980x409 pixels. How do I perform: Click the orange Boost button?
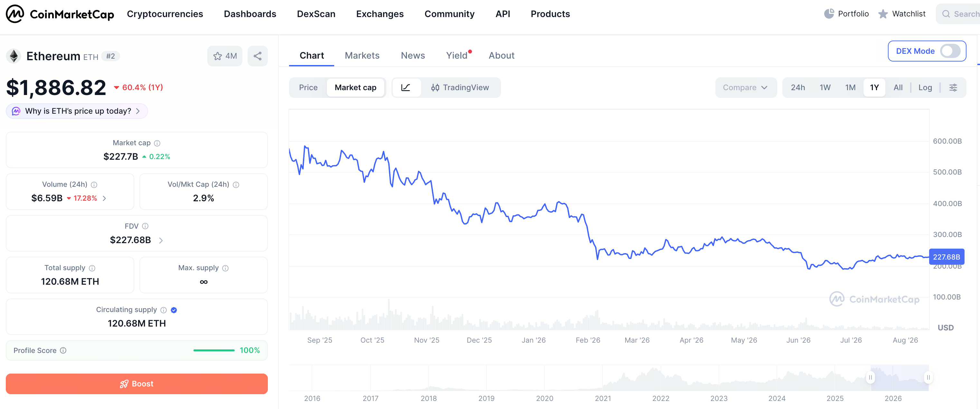137,384
